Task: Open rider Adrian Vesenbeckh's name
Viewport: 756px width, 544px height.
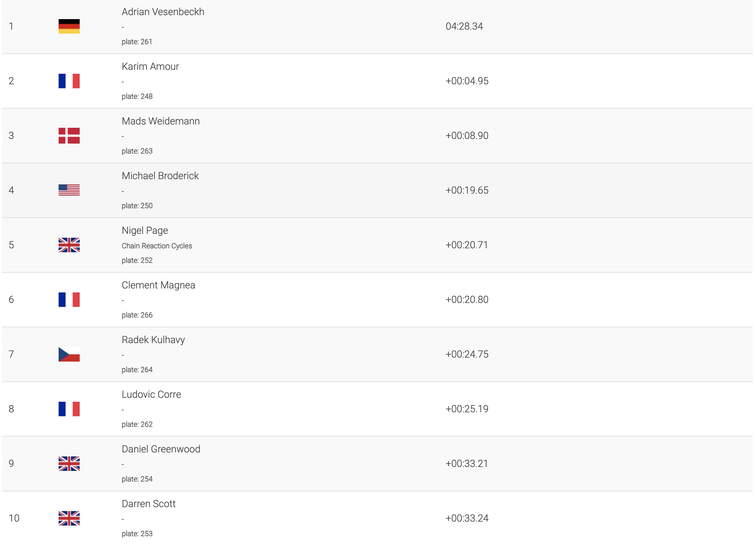Action: [163, 12]
